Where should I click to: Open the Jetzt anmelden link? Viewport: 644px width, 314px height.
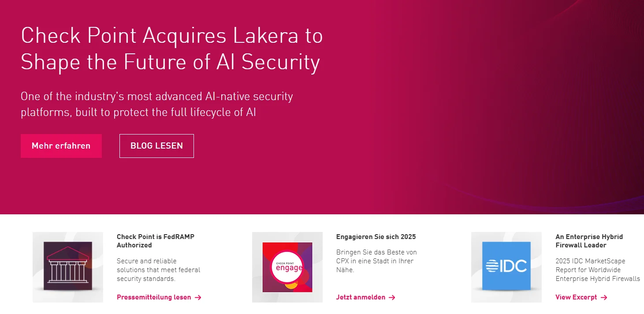[361, 297]
